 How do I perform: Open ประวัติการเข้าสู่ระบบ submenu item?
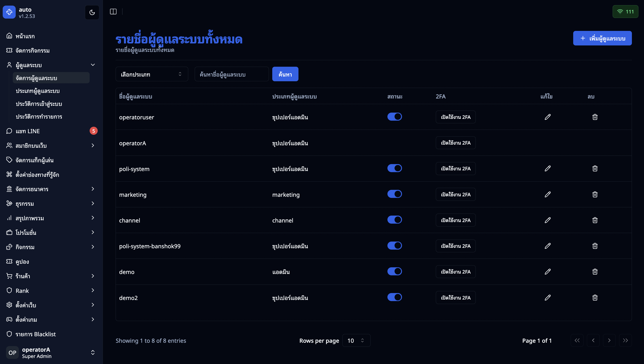point(39,104)
